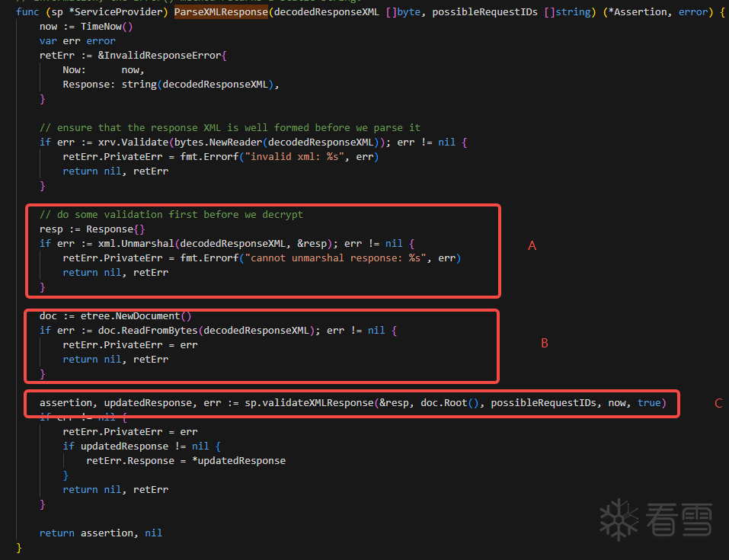Click the comment 'do some validation first before we decrypt'
Image resolution: width=729 pixels, height=560 pixels.
tap(171, 214)
